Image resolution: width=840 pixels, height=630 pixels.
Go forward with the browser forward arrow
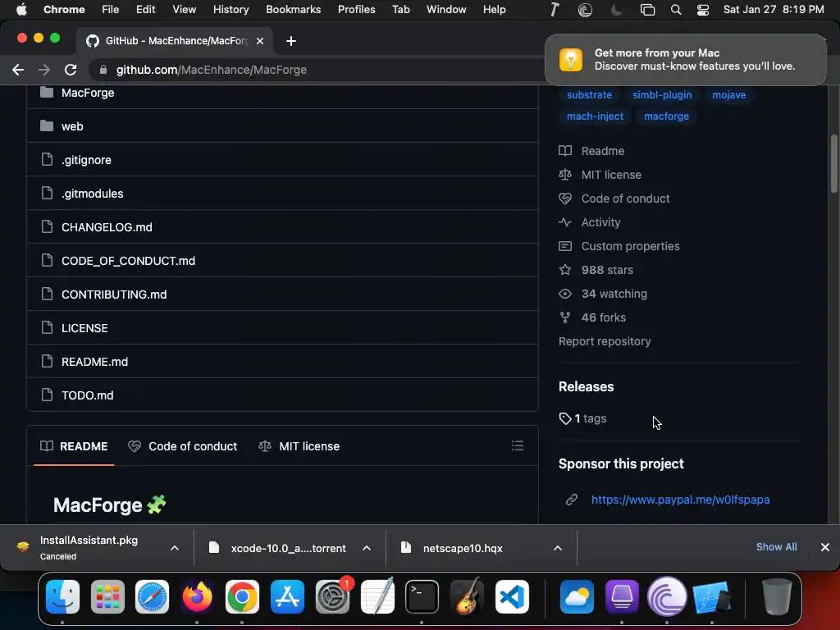click(x=44, y=70)
